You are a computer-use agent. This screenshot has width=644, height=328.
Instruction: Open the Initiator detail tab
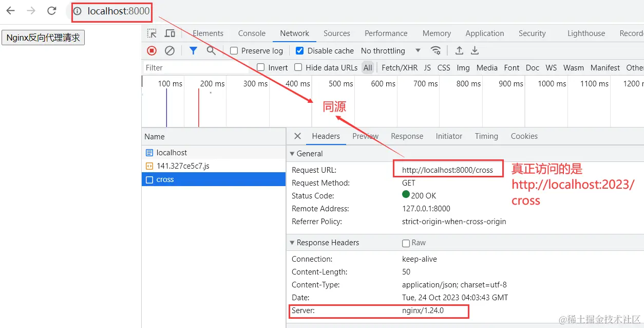[449, 136]
